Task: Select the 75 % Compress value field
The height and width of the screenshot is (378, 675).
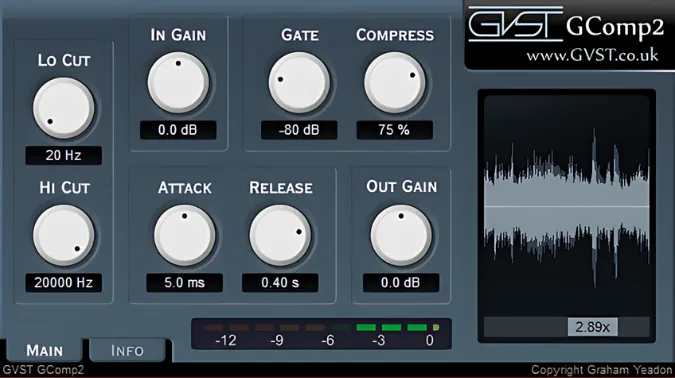Action: pyautogui.click(x=395, y=130)
